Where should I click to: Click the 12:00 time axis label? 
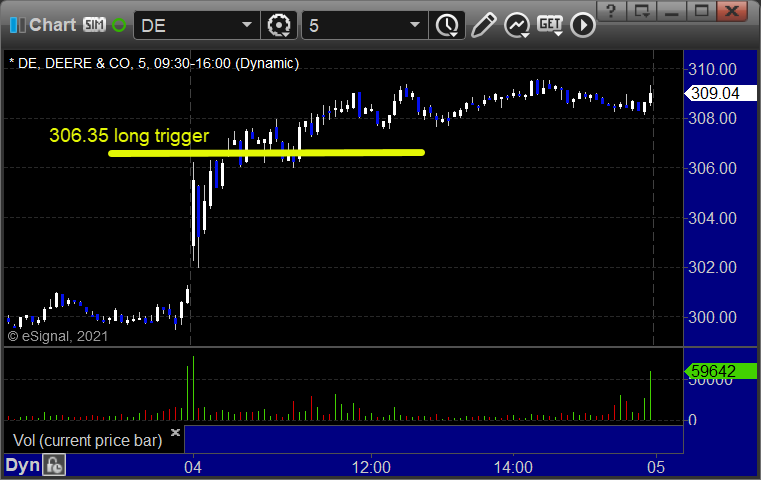pyautogui.click(x=371, y=467)
